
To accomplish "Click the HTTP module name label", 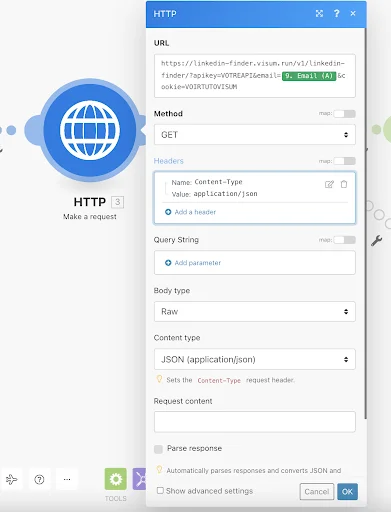I will click(90, 202).
